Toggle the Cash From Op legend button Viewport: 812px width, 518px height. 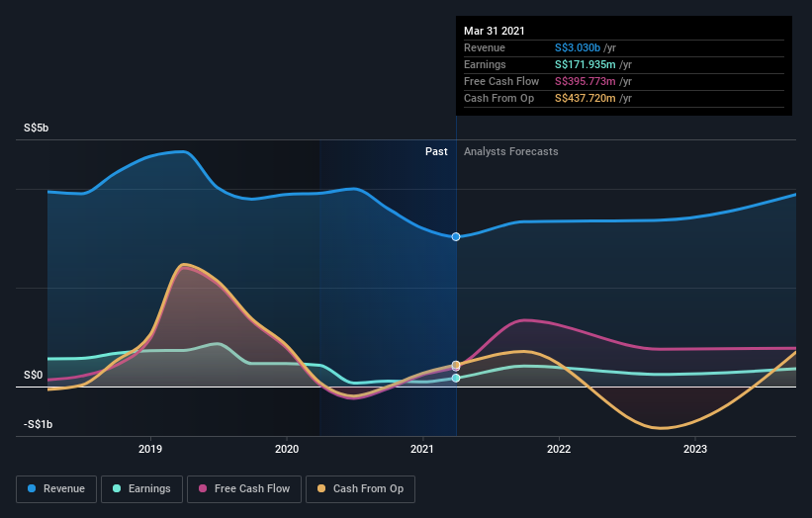(360, 489)
